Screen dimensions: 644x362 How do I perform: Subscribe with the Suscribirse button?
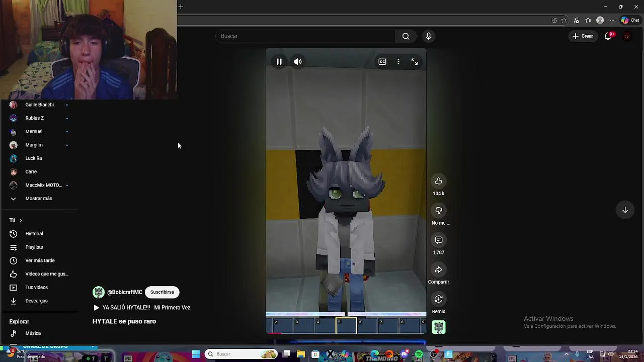pos(162,292)
